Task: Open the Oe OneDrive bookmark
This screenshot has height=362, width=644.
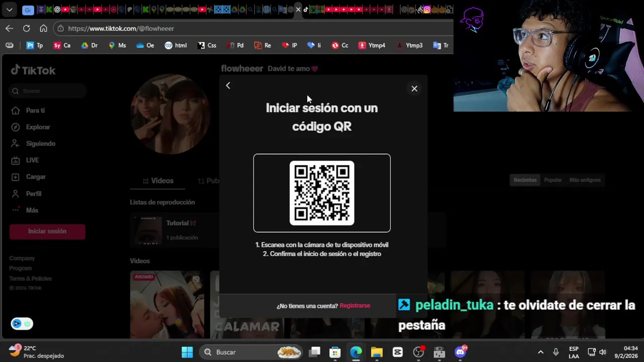Action: click(x=145, y=45)
